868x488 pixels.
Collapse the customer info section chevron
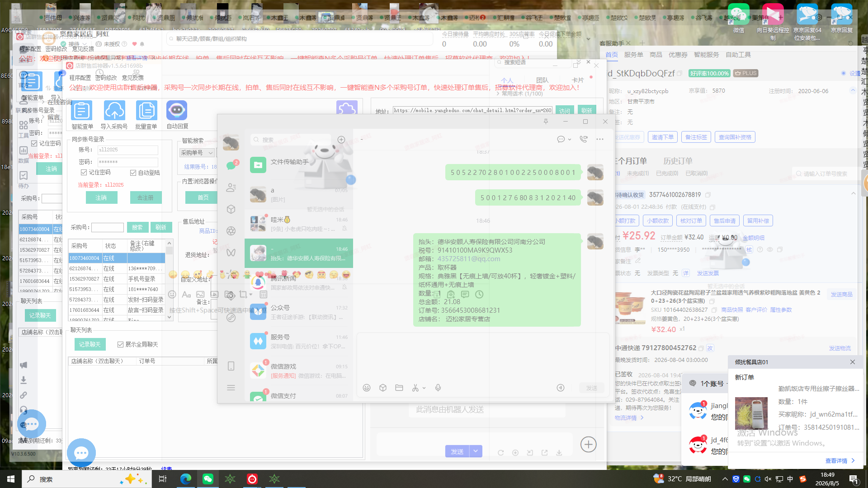(x=853, y=90)
